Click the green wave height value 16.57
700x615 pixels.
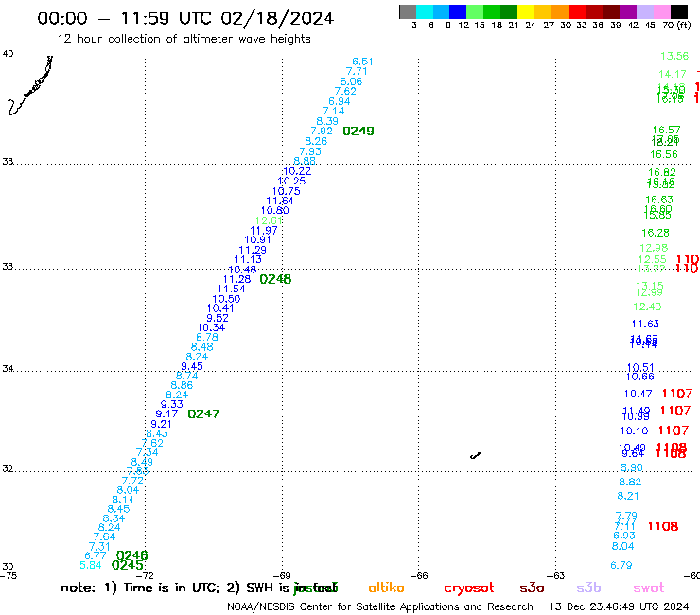pos(667,130)
